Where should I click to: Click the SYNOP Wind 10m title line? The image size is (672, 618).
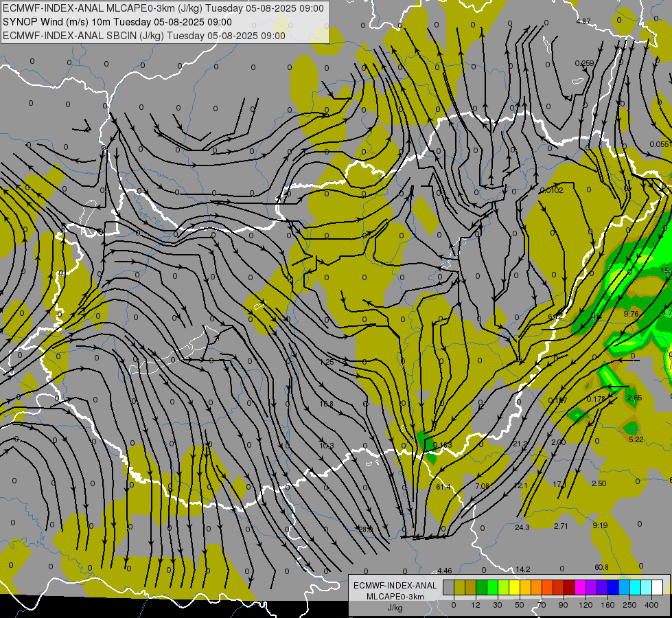pyautogui.click(x=117, y=22)
